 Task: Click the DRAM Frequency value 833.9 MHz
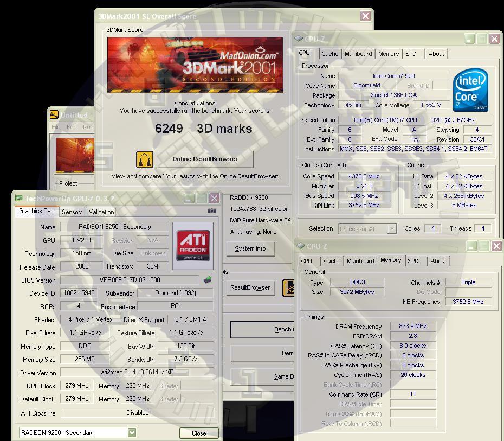pyautogui.click(x=413, y=326)
